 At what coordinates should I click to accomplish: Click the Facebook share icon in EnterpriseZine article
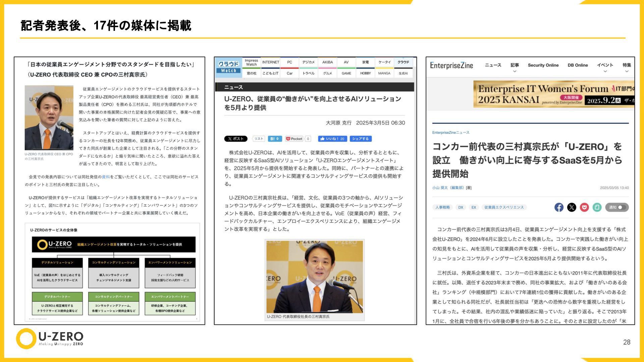(559, 207)
